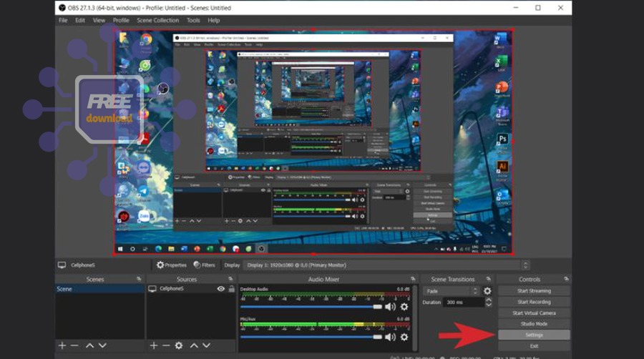Hide the CellphoneS source with eye icon
Image resolution: width=644 pixels, height=359 pixels.
click(221, 289)
